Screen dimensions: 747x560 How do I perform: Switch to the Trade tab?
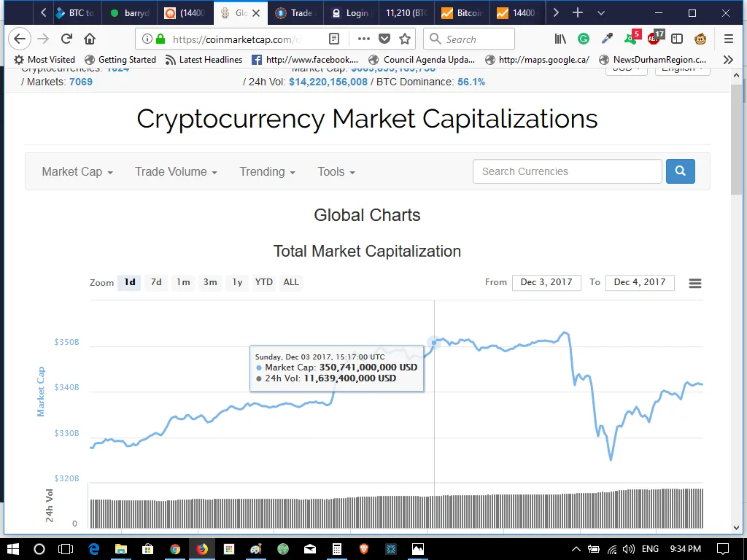click(x=295, y=13)
